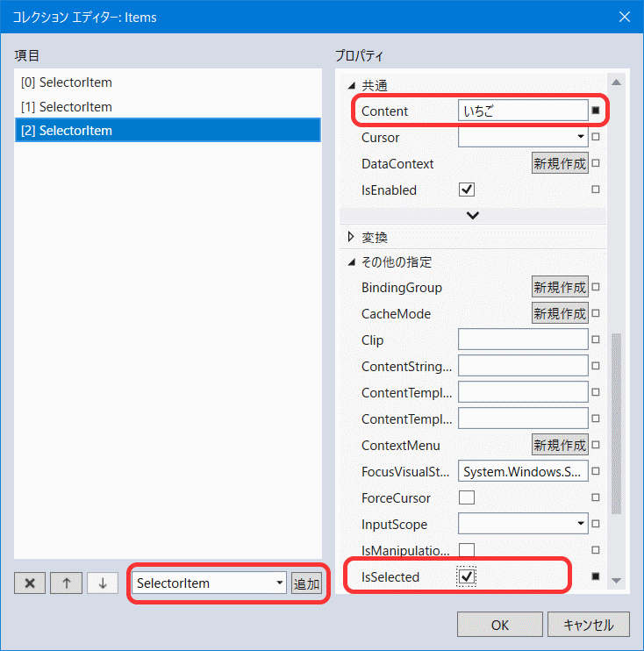Click the ContentStringFormat property marker square
The height and width of the screenshot is (651, 644).
[596, 366]
